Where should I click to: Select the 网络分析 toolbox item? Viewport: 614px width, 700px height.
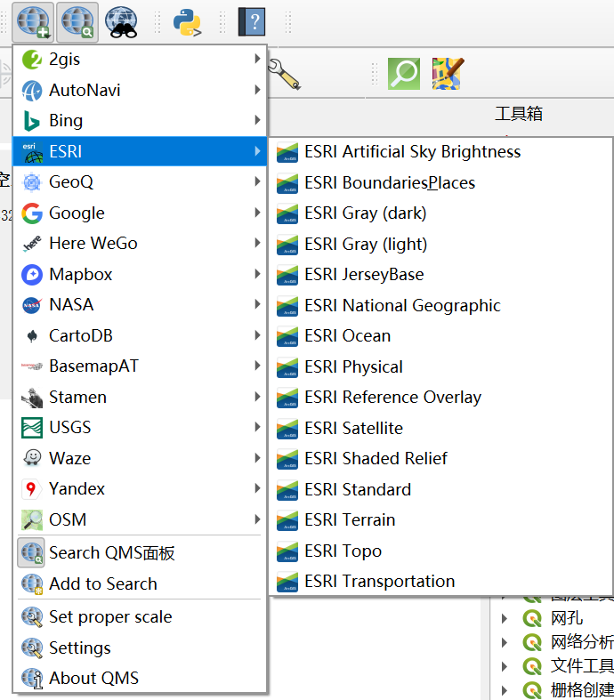tap(582, 642)
